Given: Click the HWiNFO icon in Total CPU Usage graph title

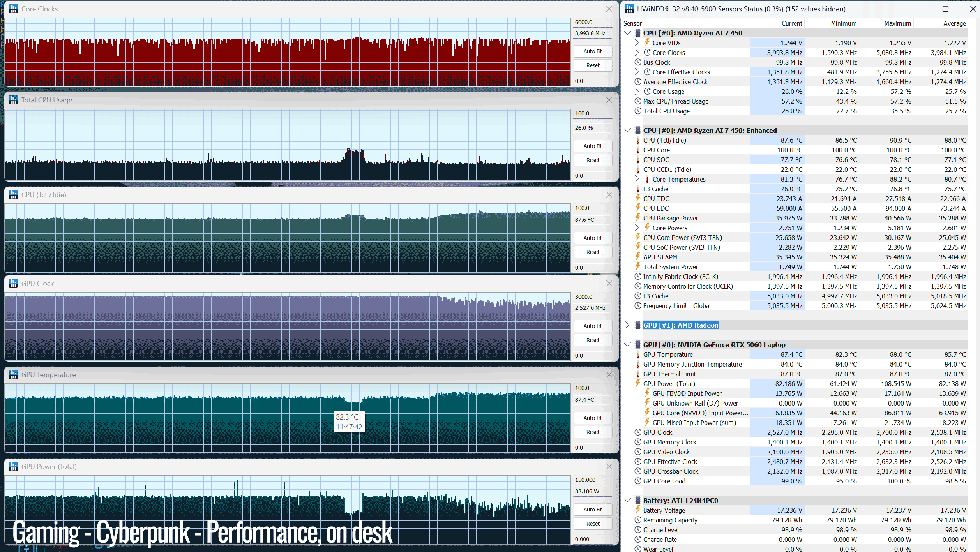Looking at the screenshot, I should coord(13,100).
